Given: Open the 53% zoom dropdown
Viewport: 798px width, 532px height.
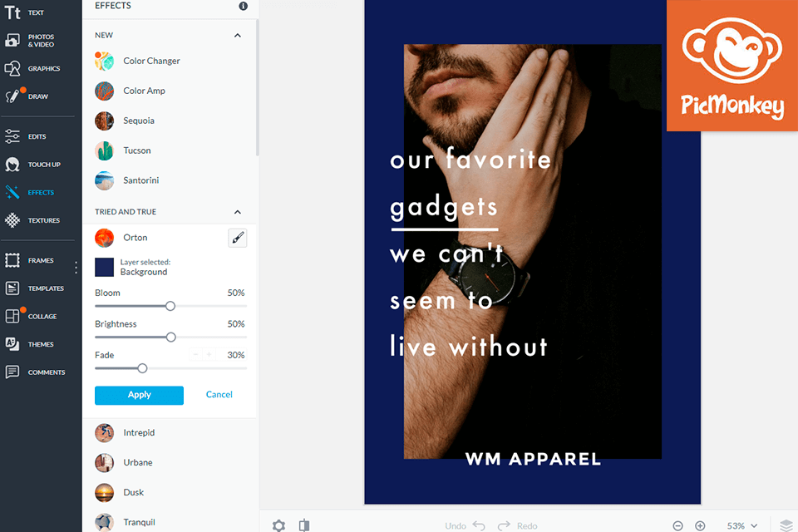Looking at the screenshot, I should coord(742,526).
